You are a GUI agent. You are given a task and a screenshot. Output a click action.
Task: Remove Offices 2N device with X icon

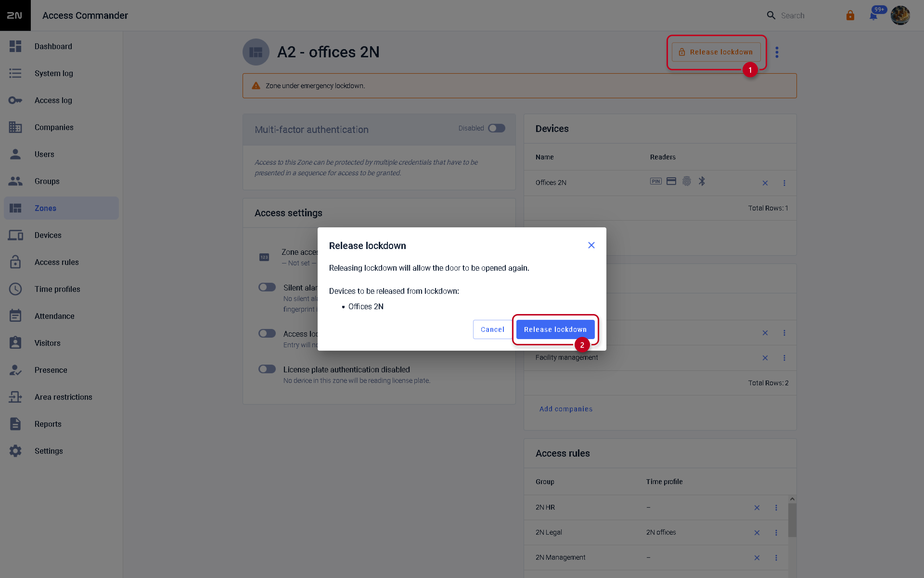[x=765, y=183]
